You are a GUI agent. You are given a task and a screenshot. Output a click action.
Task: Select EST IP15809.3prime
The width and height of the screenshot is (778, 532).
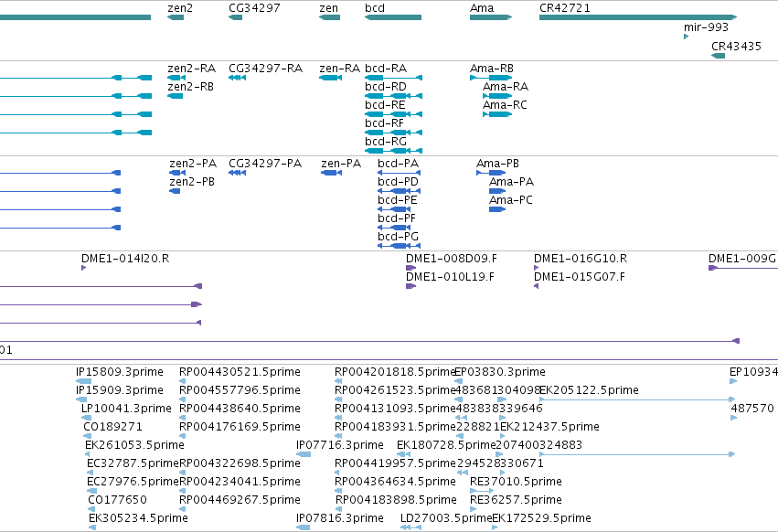[x=84, y=381]
